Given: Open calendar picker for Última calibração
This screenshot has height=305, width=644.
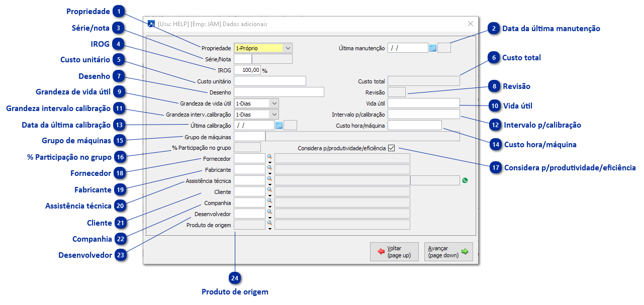Looking at the screenshot, I should point(279,126).
